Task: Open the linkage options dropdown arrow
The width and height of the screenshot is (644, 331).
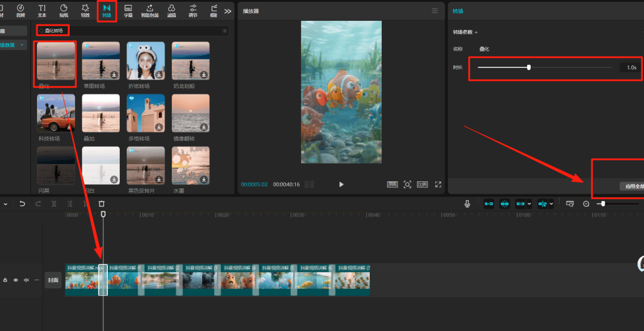Action: click(529, 203)
